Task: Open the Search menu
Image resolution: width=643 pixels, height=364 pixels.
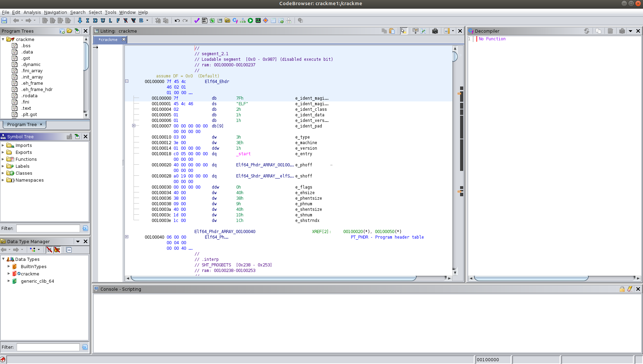Action: tap(78, 12)
